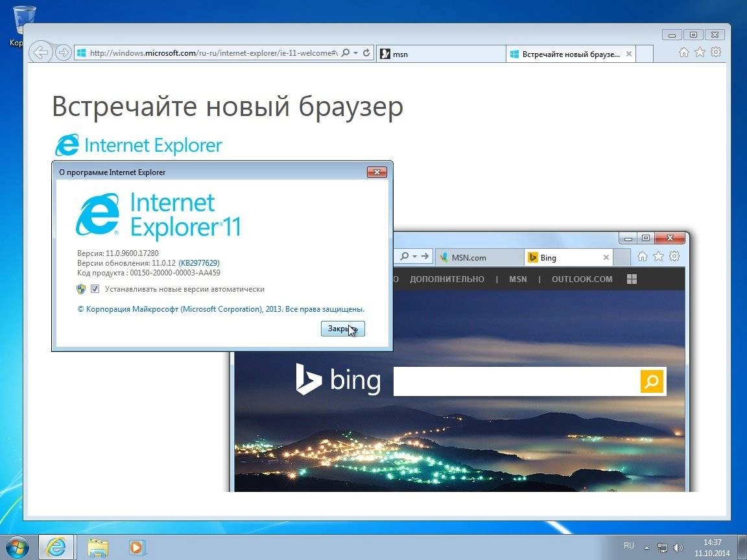Click Favorites star in the preview browser window
Viewport: 747px width, 560px height.
coord(658,257)
